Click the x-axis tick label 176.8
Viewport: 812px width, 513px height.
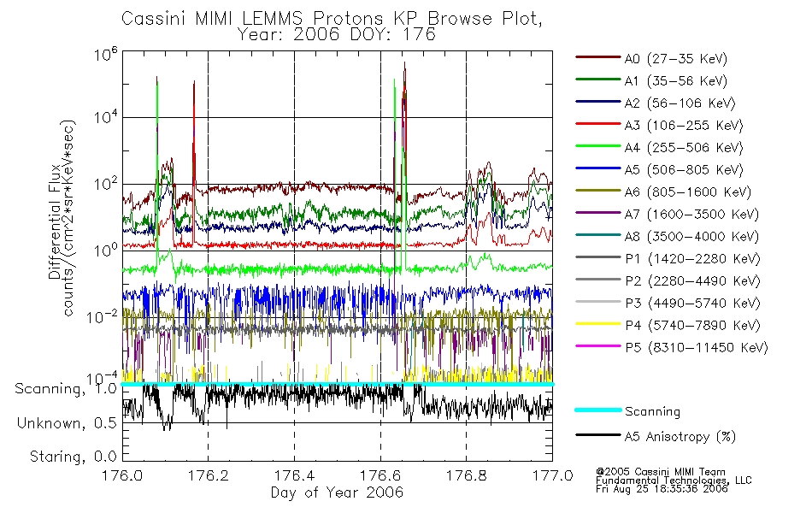pyautogui.click(x=466, y=475)
